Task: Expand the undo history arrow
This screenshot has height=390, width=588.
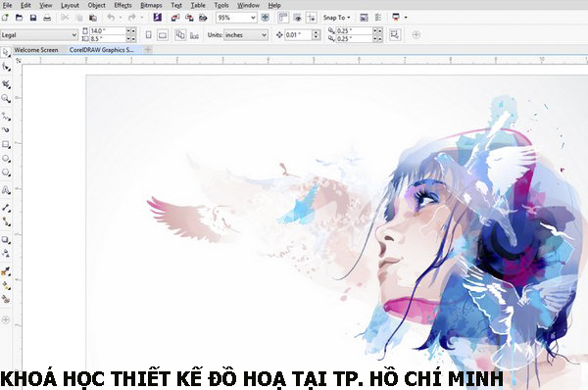Action: coord(121,18)
